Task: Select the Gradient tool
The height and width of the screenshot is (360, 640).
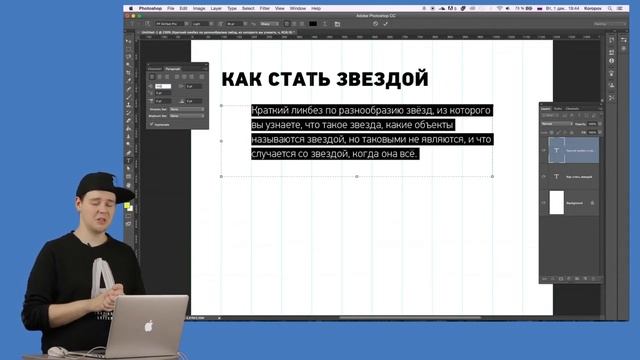Action: [129, 128]
